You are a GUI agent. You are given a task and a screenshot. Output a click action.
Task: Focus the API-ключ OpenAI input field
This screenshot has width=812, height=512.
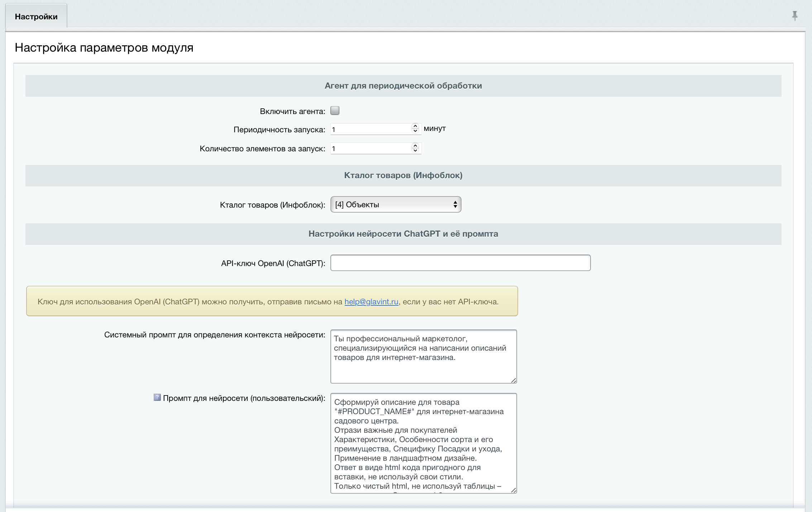pyautogui.click(x=460, y=263)
